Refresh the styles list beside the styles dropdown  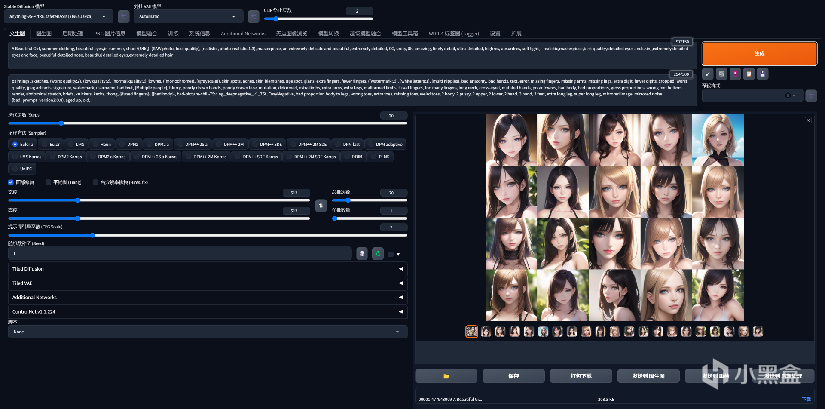[811, 95]
